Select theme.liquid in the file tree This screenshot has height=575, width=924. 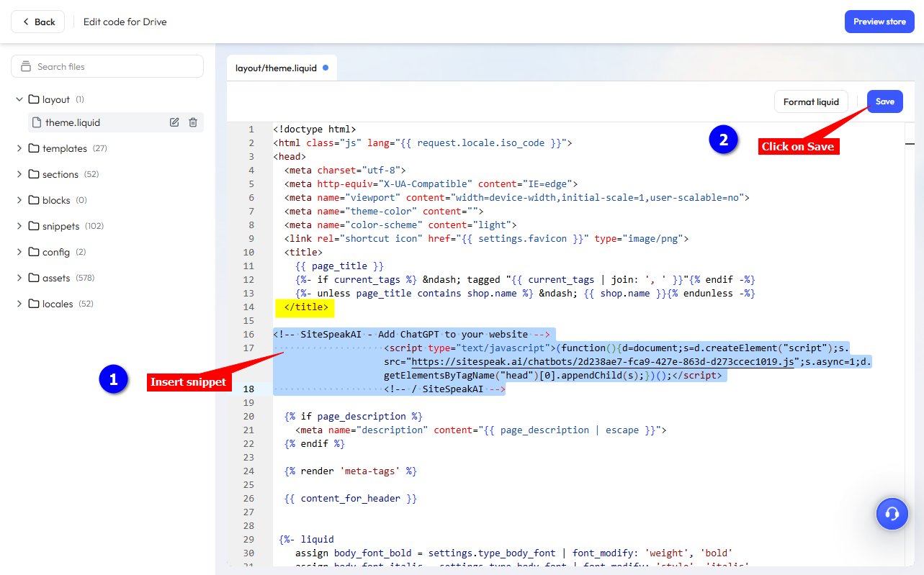[x=73, y=122]
